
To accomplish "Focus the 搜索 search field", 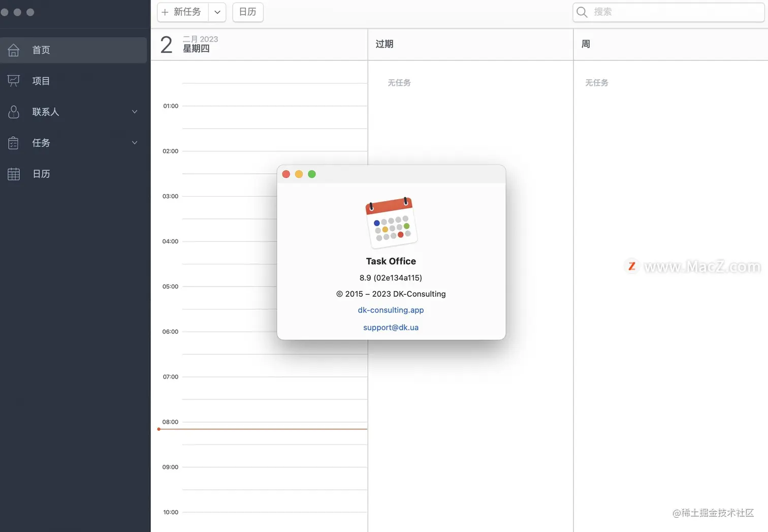I will [x=668, y=12].
